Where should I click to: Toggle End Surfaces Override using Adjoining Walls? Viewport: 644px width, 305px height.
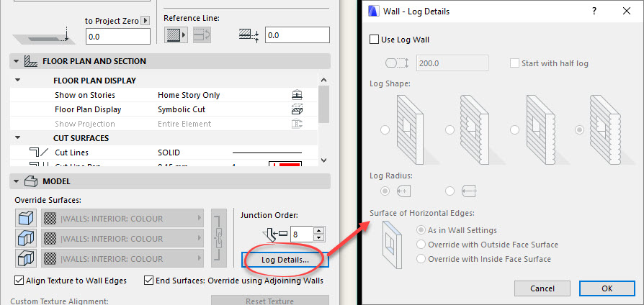point(149,281)
